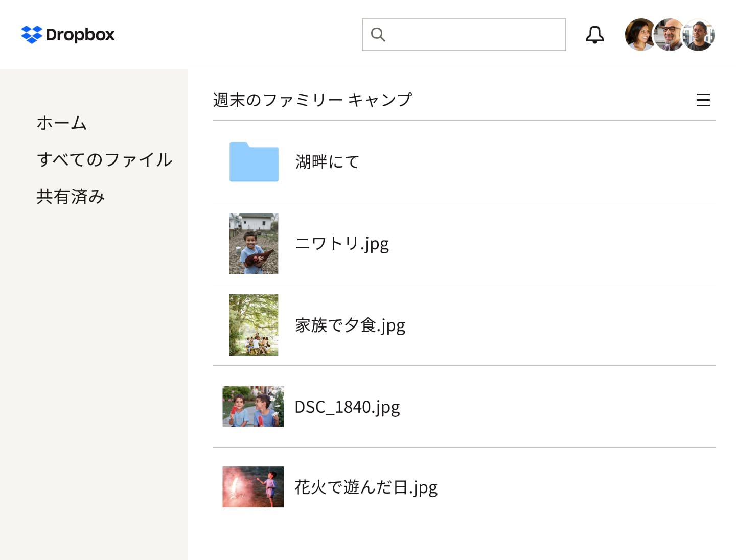Click the rightmost member avatar icon
Image resolution: width=736 pixels, height=560 pixels.
(699, 34)
